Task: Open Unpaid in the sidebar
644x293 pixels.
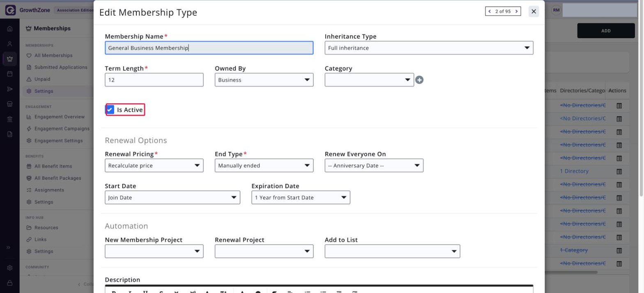Action: click(42, 79)
